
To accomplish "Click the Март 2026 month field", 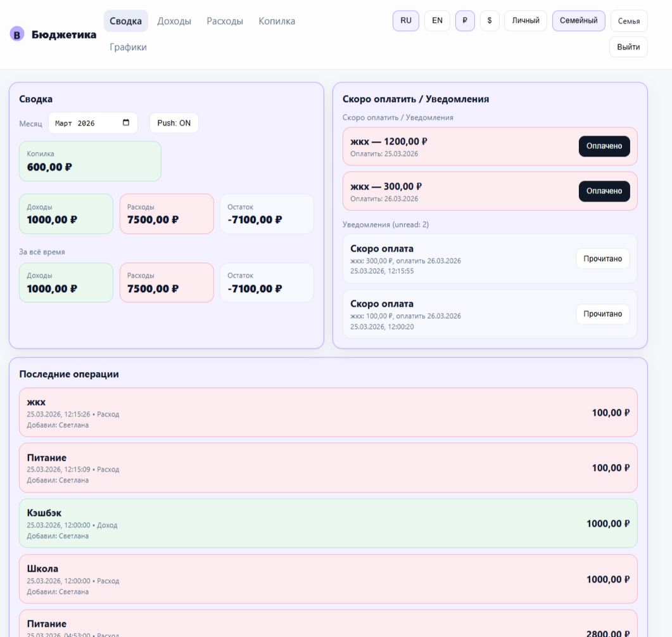I will (92, 123).
